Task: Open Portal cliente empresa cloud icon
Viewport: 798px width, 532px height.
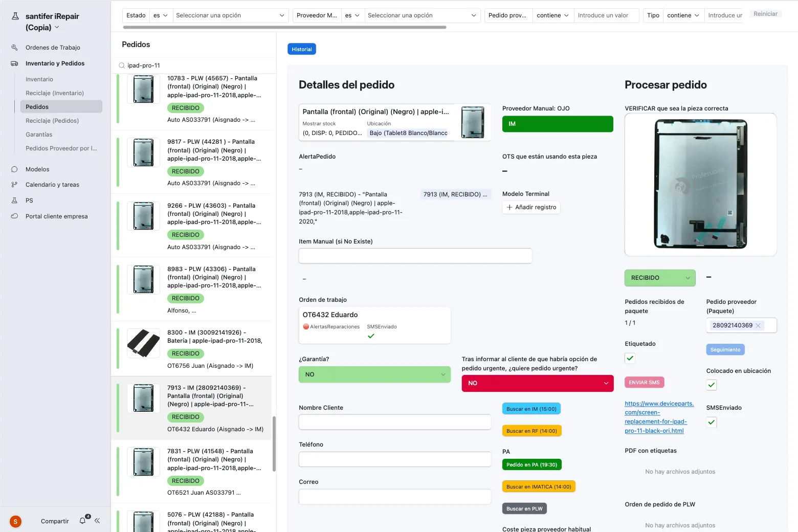Action: (x=15, y=216)
